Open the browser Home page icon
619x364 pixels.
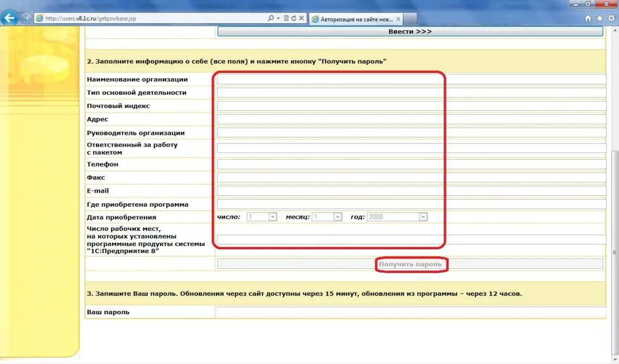tap(588, 18)
